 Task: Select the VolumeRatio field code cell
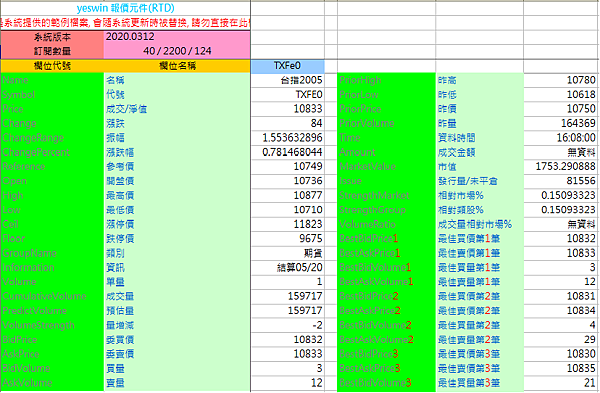(386, 224)
